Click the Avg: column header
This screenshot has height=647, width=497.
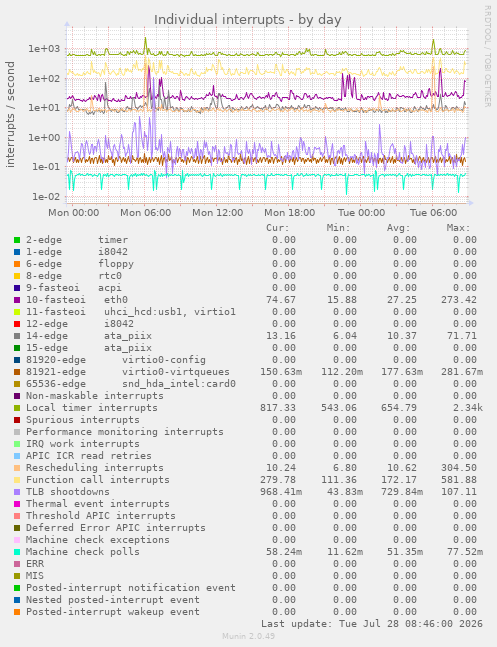point(398,228)
